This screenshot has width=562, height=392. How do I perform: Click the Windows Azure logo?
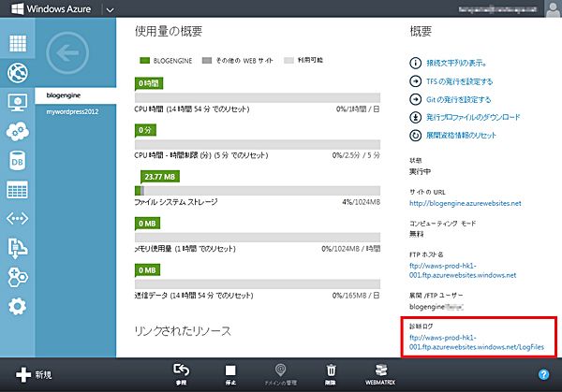[x=52, y=8]
